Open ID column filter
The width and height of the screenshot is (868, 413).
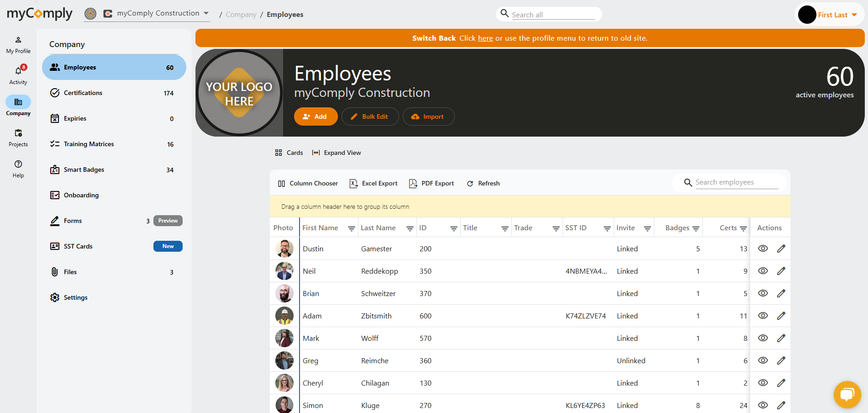pyautogui.click(x=454, y=228)
